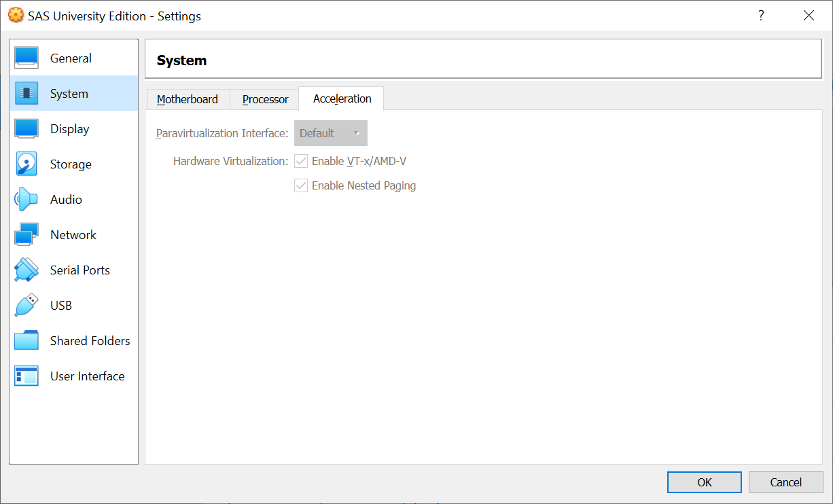Click the USB plug icon
The image size is (833, 504).
[26, 306]
